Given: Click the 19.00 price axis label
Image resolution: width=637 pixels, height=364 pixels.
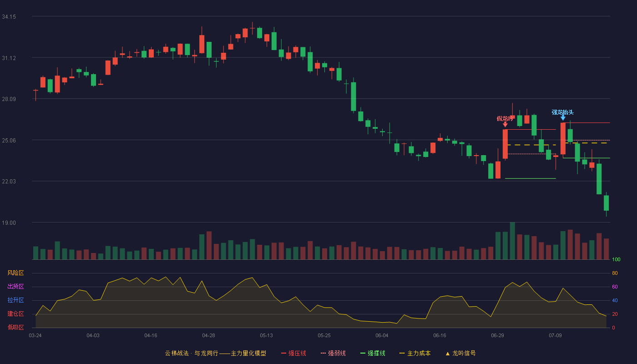Looking at the screenshot, I should point(9,223).
